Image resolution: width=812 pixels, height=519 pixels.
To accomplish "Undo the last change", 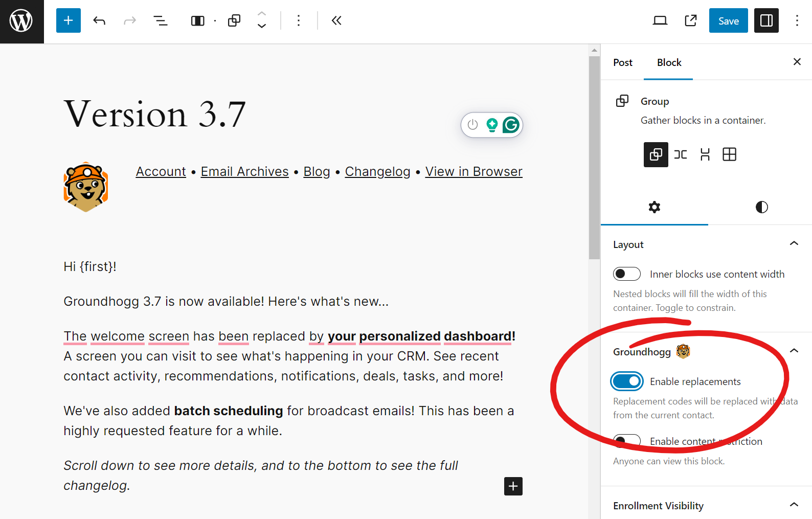I will click(99, 20).
